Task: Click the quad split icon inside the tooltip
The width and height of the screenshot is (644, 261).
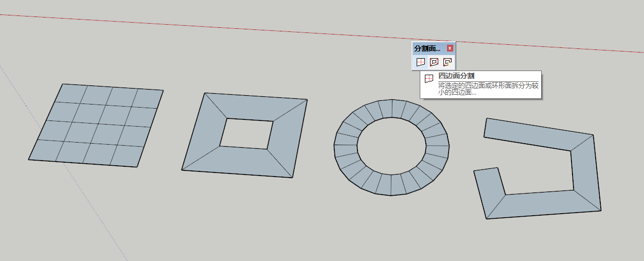Action: point(428,79)
